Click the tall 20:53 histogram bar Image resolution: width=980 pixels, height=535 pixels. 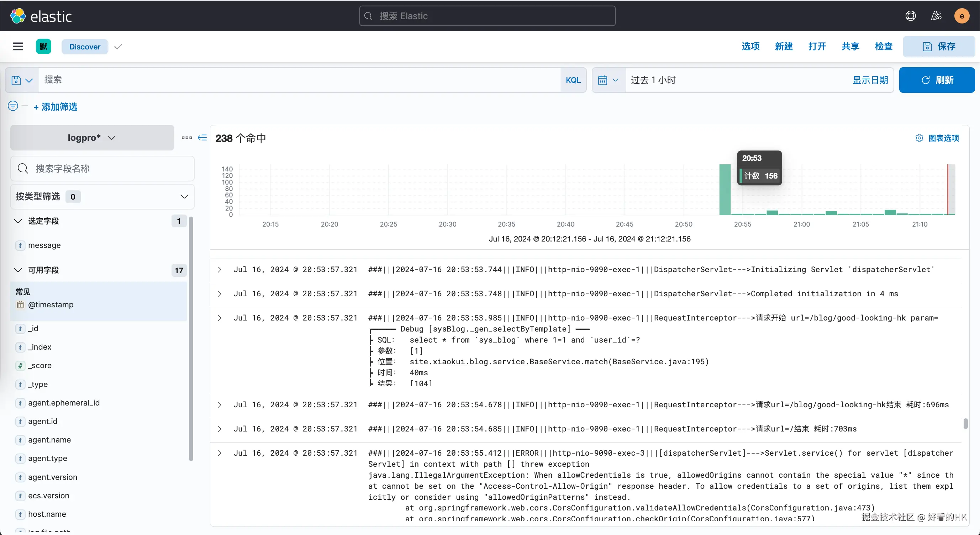coord(725,190)
